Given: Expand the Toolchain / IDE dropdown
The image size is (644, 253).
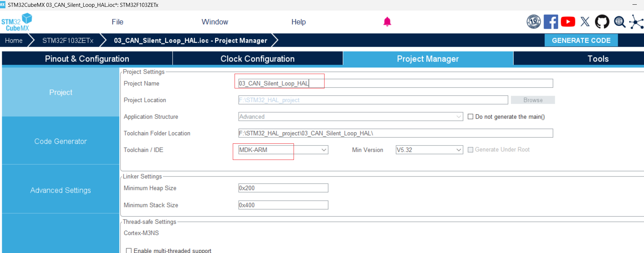Looking at the screenshot, I should pyautogui.click(x=324, y=150).
